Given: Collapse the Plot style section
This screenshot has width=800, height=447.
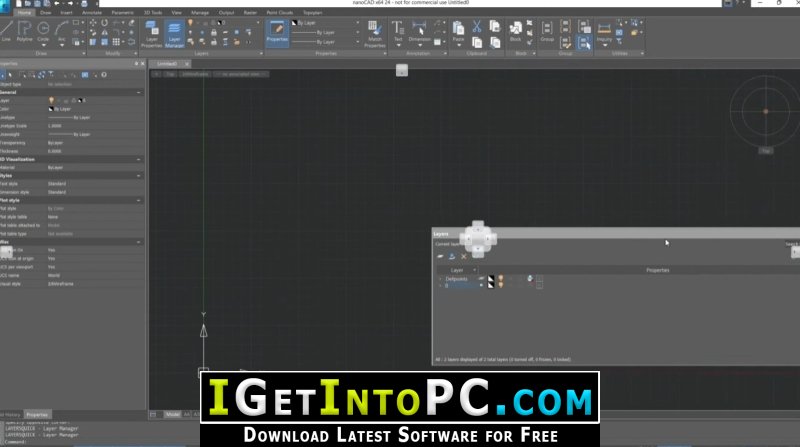Looking at the screenshot, I should (139, 201).
